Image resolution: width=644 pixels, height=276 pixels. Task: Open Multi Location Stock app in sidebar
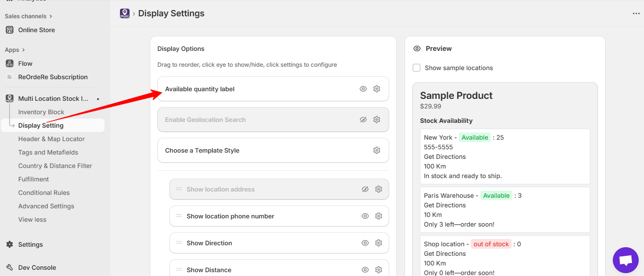53,98
